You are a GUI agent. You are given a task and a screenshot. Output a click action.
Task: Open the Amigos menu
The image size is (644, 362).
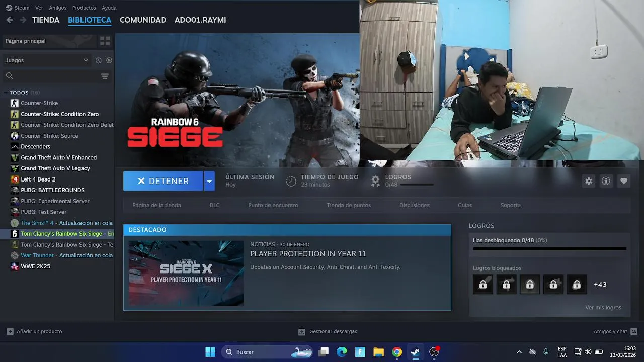(x=58, y=8)
